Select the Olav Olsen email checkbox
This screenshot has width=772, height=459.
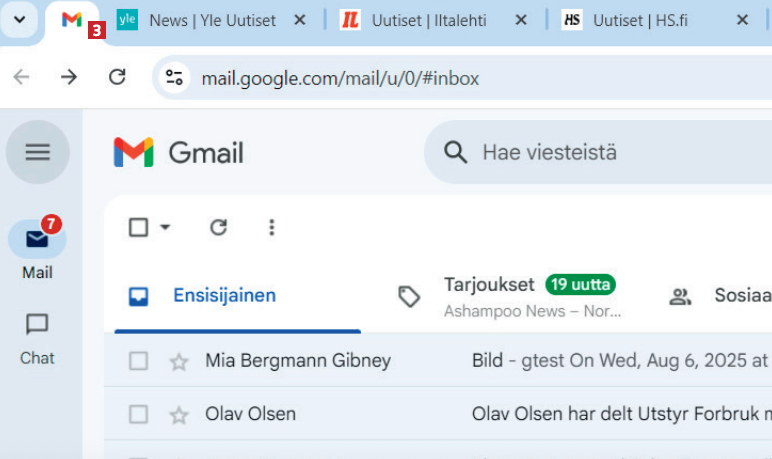(139, 414)
